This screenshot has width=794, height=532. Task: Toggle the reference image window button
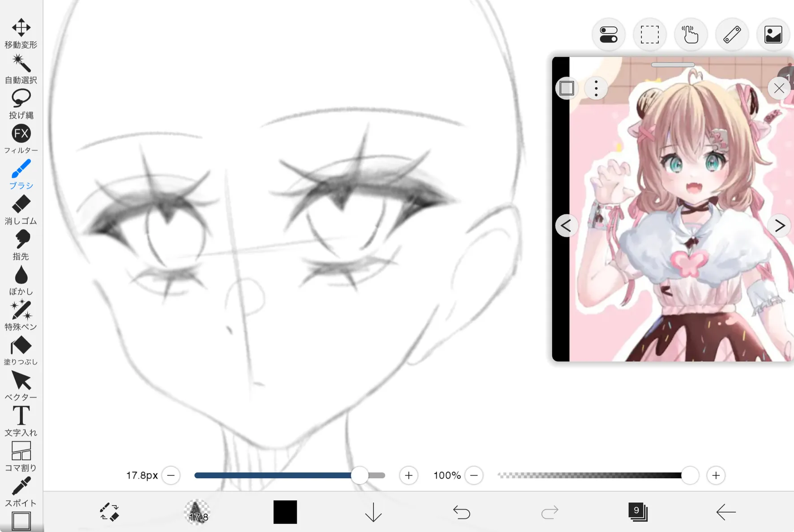(773, 34)
